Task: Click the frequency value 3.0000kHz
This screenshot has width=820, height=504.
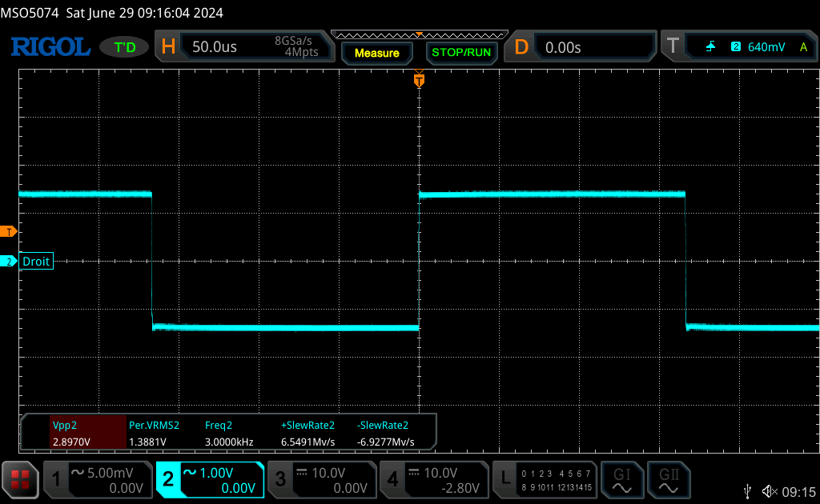Action: tap(229, 442)
